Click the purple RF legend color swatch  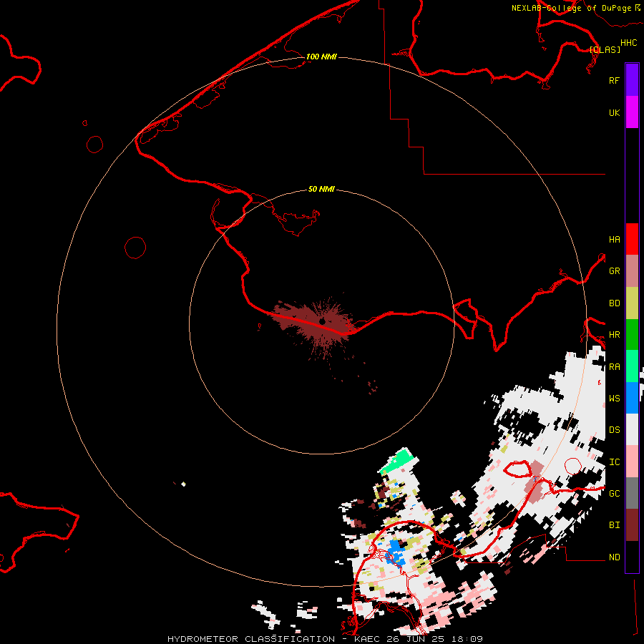click(x=632, y=80)
